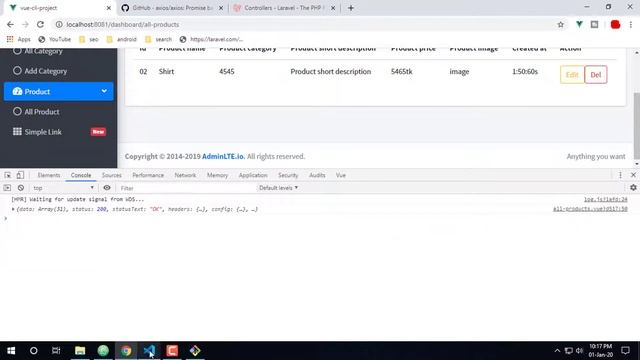
Task: Bookmark this page with the star icon
Action: pos(560,24)
